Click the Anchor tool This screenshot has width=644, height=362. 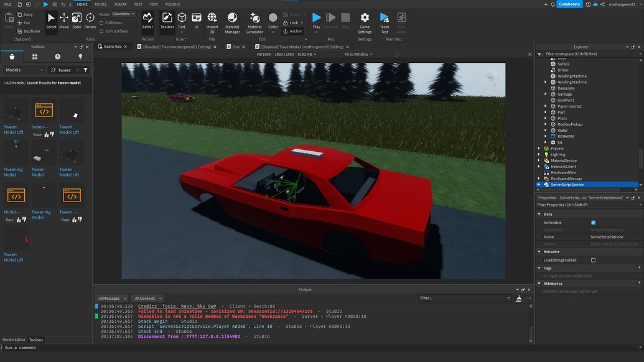[292, 31]
